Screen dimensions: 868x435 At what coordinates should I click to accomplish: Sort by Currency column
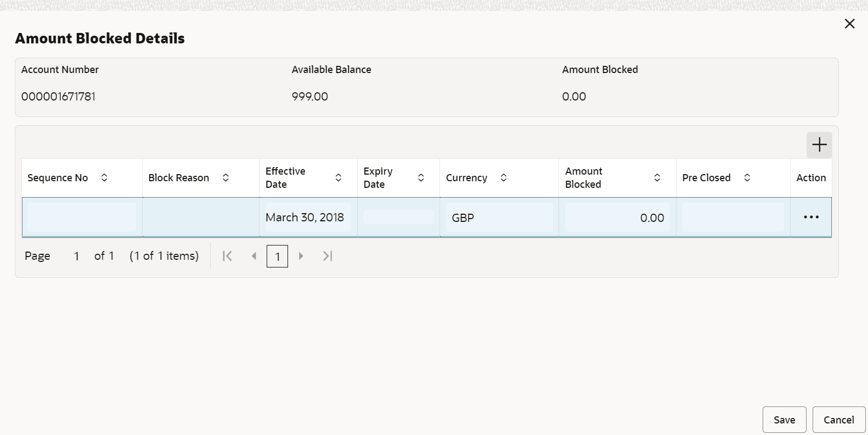pyautogui.click(x=504, y=177)
